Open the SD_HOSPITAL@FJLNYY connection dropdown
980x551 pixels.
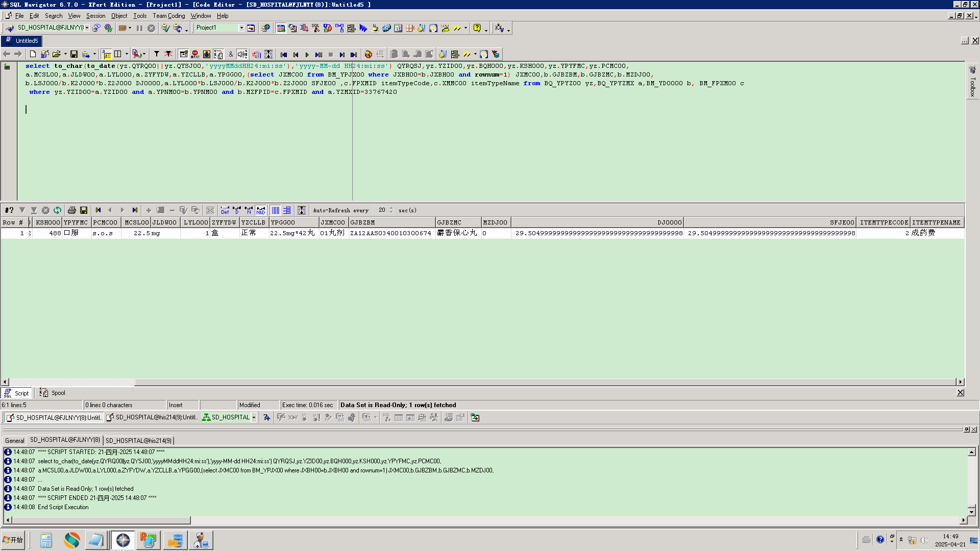[x=87, y=28]
